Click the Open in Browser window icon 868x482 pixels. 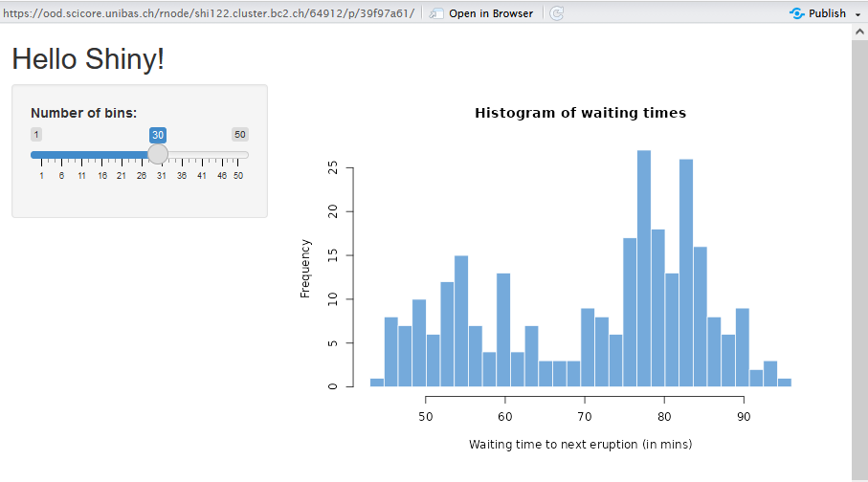(436, 13)
